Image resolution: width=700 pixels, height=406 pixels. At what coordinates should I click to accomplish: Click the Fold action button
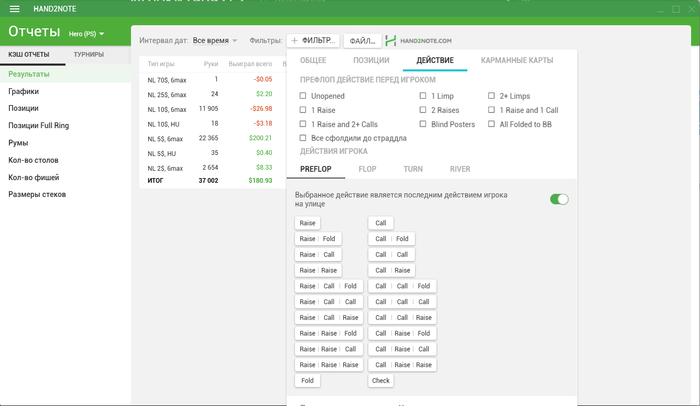(x=307, y=381)
